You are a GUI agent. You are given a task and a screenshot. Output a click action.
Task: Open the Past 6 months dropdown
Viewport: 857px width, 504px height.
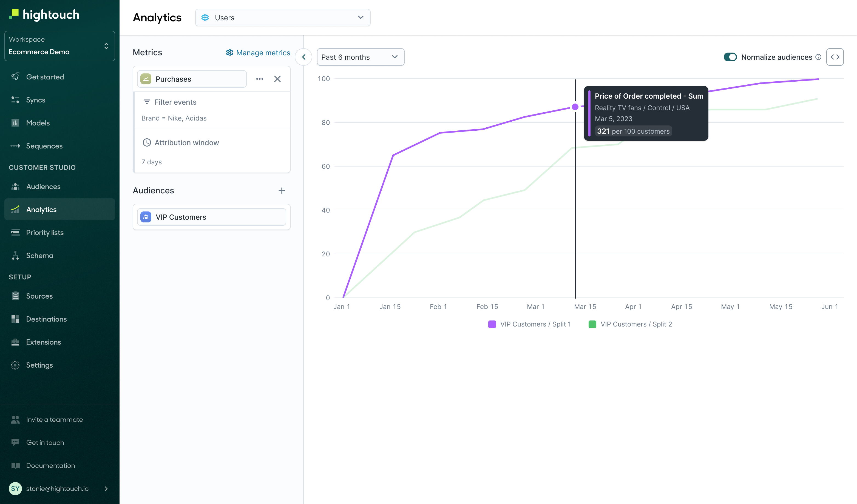[x=359, y=57]
